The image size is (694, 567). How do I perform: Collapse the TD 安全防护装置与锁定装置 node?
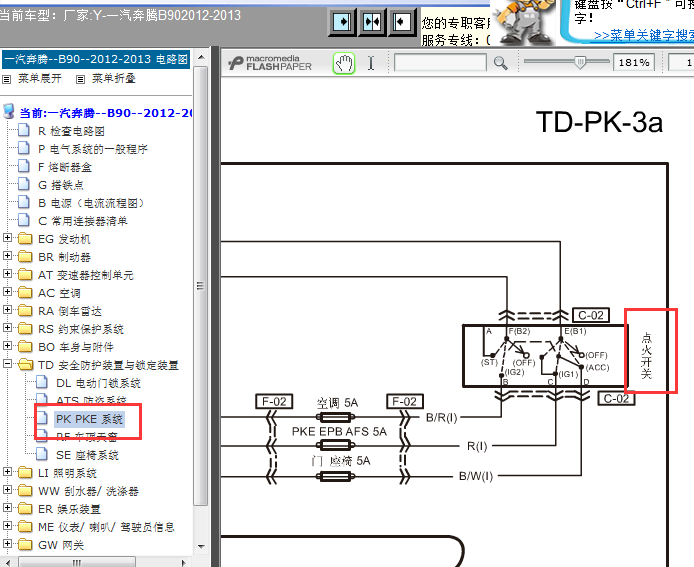click(7, 364)
